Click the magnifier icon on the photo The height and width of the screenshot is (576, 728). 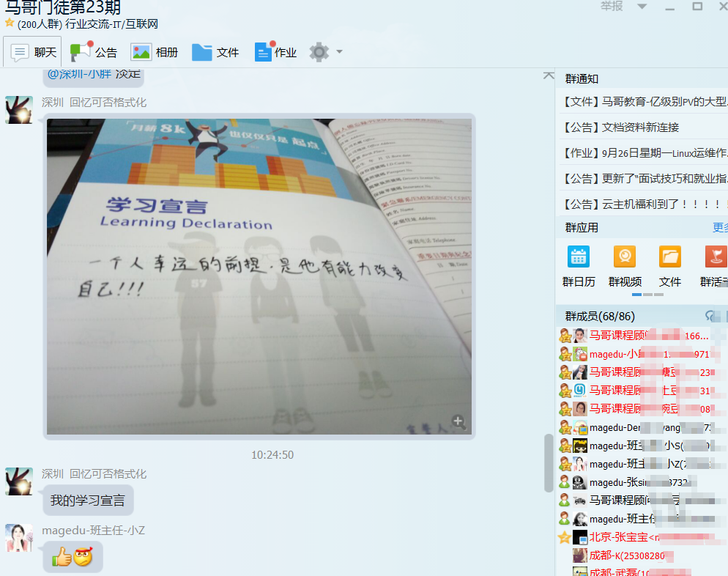coord(458,421)
